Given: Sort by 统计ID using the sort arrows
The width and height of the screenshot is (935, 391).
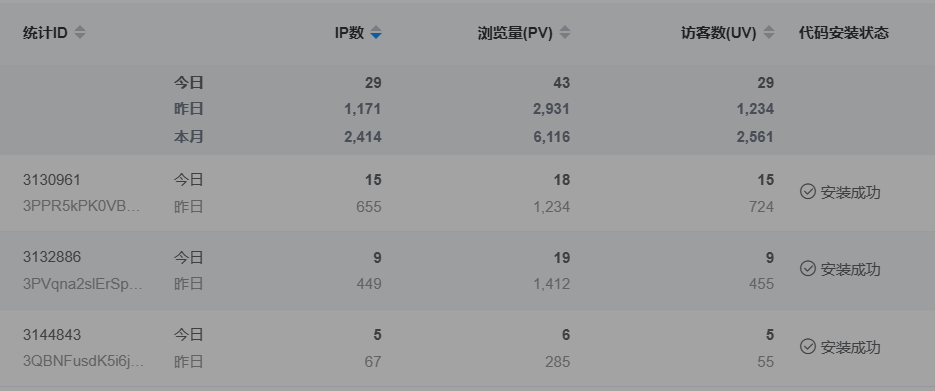Looking at the screenshot, I should (x=80, y=33).
